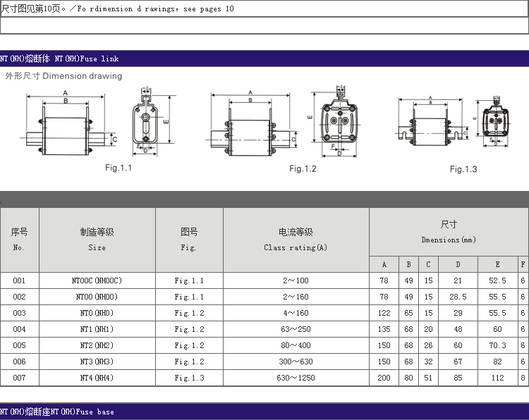Click the 'Fig.1.1' cell in row 001
529x420 pixels.
189,280
